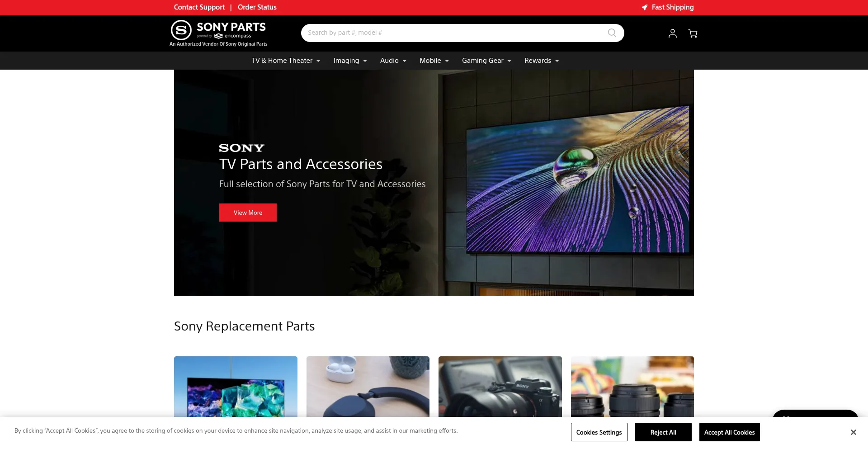Click the Fast Shipping airplane icon
This screenshot has width=868, height=449.
coord(644,7)
